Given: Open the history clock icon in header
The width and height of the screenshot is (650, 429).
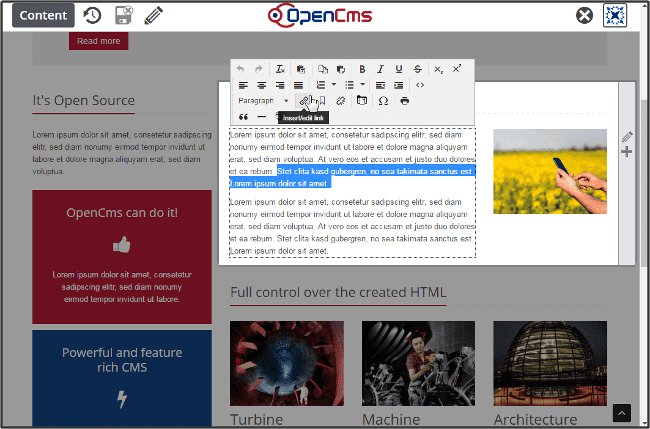Looking at the screenshot, I should [x=92, y=15].
